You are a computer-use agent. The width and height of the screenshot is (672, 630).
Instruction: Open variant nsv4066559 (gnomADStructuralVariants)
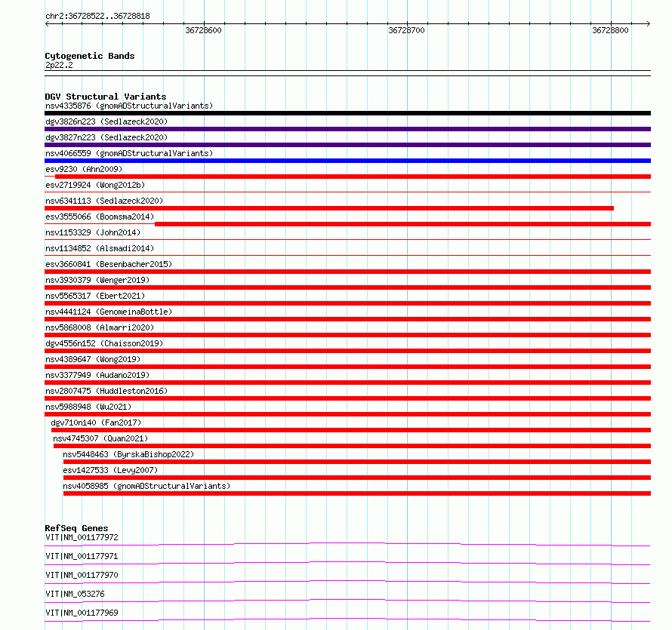tap(129, 153)
